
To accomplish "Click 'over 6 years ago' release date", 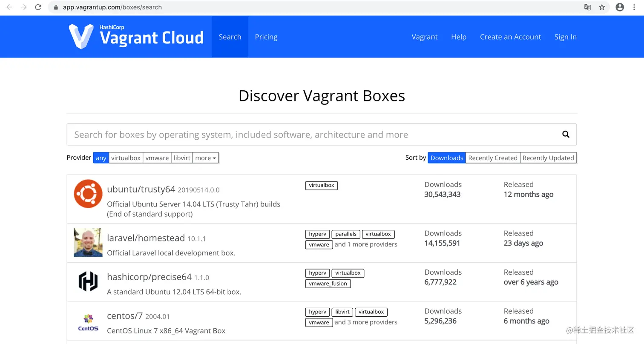I will tap(531, 282).
